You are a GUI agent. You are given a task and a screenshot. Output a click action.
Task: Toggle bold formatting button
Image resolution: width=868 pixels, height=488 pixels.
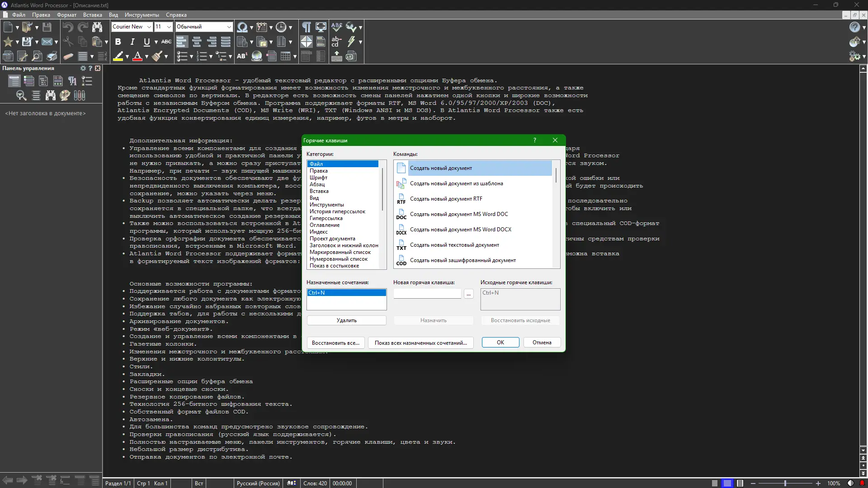point(118,42)
